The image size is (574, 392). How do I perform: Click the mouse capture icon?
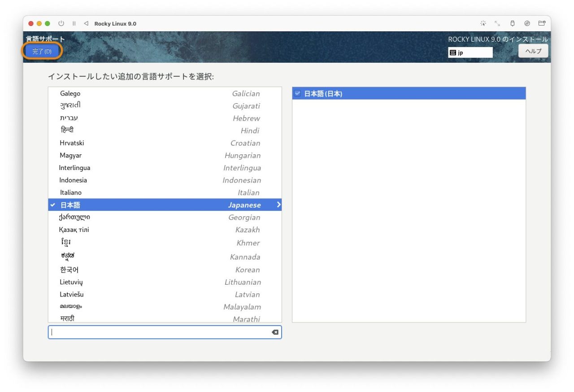(x=483, y=23)
